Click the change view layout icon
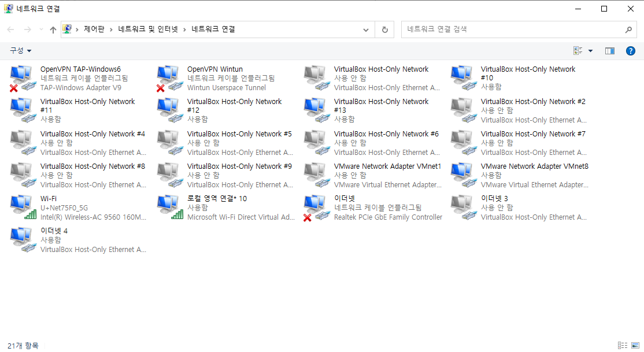The image size is (644, 352). tap(578, 51)
